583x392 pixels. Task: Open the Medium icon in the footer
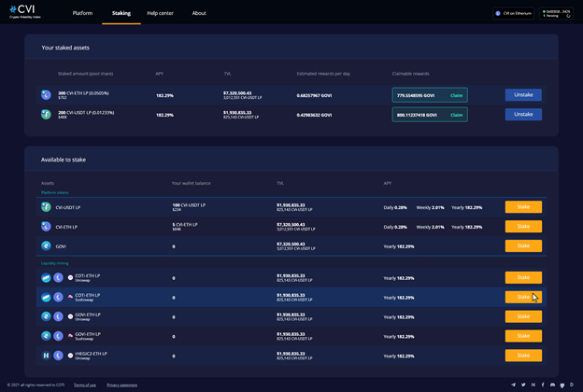tap(533, 385)
